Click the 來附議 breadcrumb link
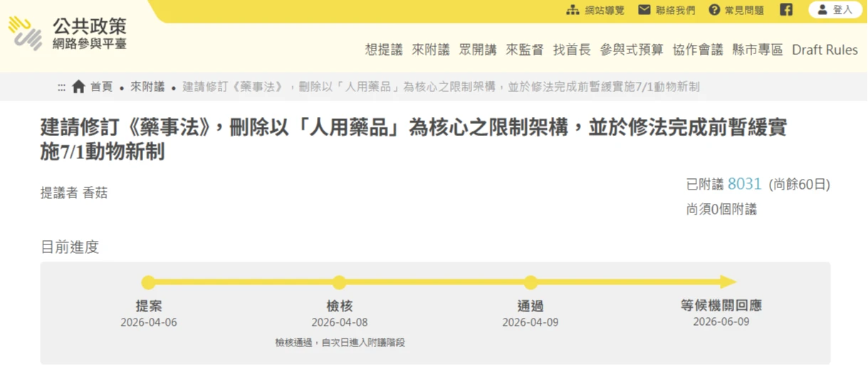The height and width of the screenshot is (377, 868). (x=147, y=87)
